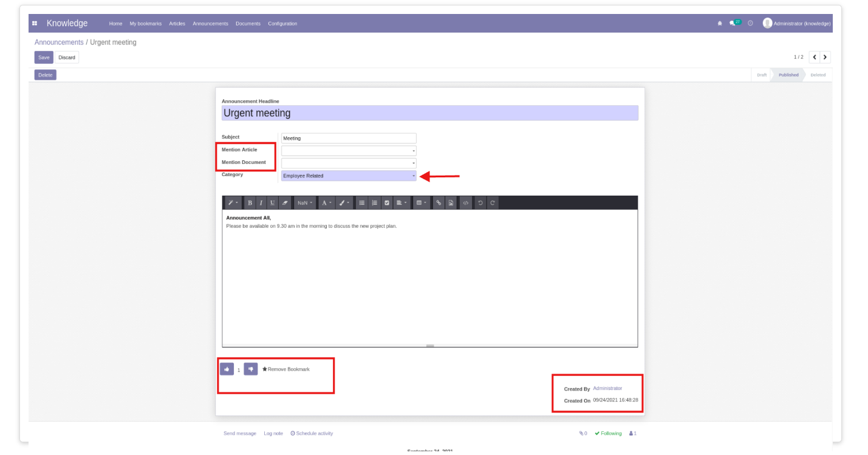The width and height of the screenshot is (868, 455).
Task: Open the code view icon
Action: (466, 203)
